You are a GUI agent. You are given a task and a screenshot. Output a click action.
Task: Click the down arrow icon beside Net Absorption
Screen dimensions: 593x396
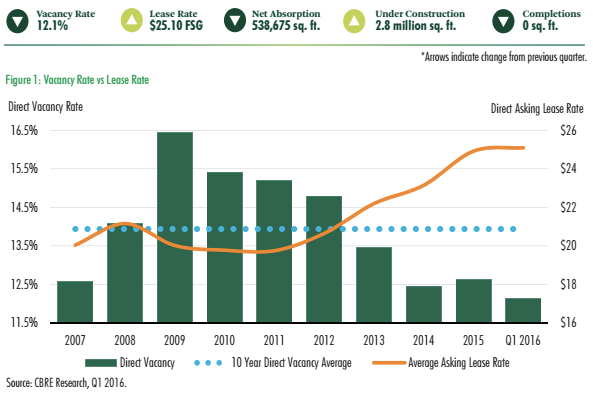click(235, 20)
